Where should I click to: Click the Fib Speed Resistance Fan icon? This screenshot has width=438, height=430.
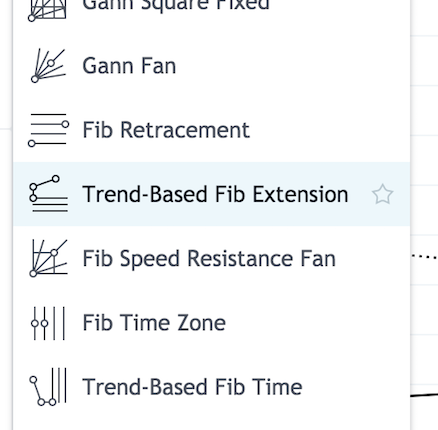pos(48,258)
